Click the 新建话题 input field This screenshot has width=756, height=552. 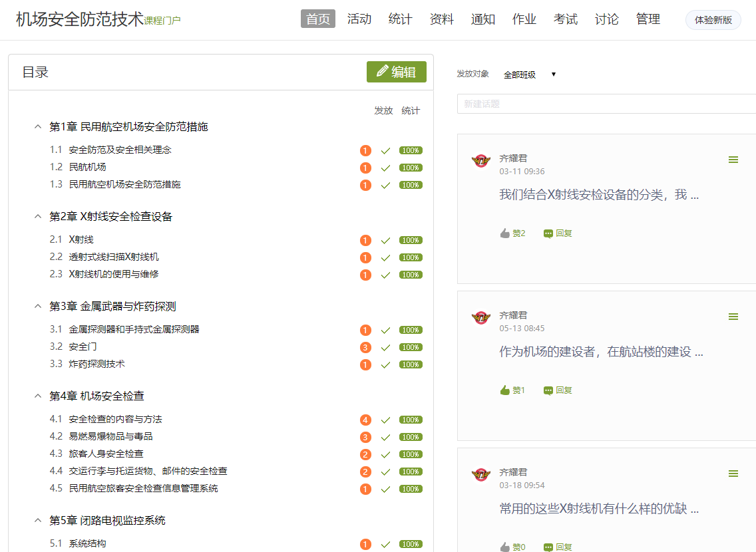click(x=606, y=104)
